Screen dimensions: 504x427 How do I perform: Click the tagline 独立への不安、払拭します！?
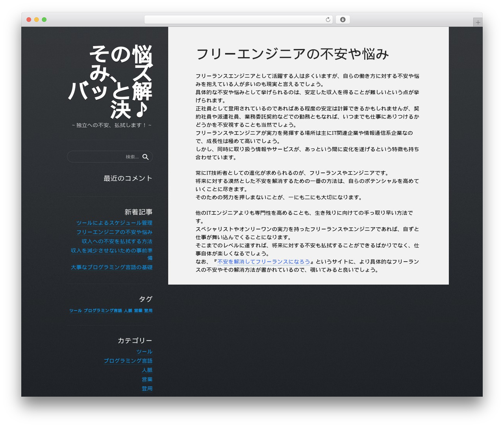112,125
